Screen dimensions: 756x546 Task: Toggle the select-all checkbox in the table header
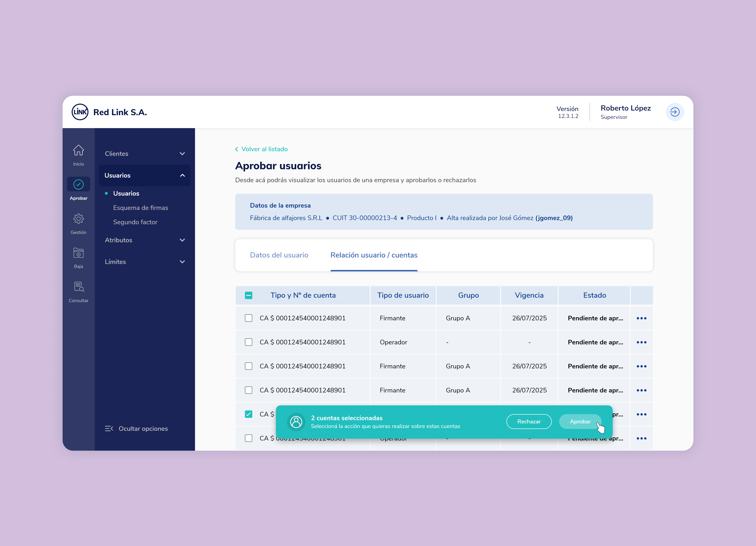click(248, 295)
